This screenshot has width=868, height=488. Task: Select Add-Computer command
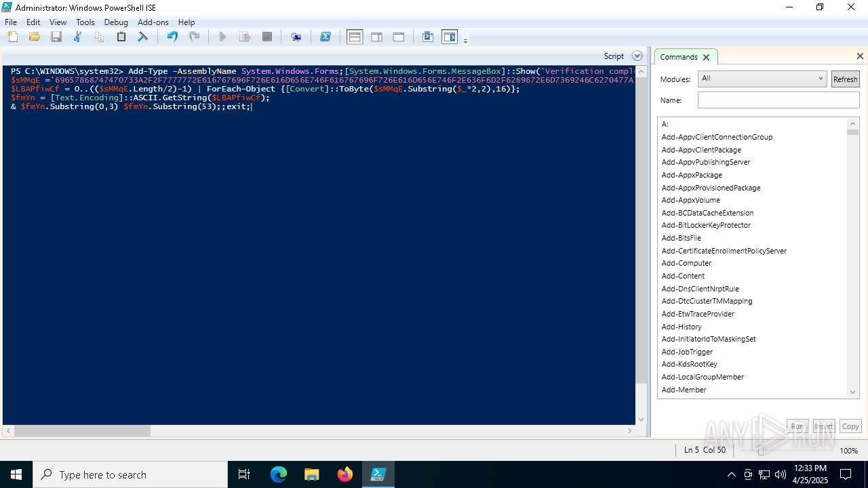point(686,263)
